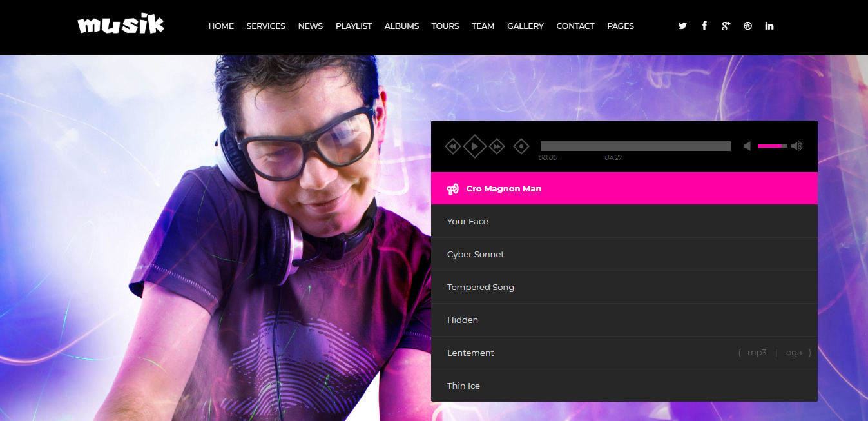
Task: Mute audio with the small speaker icon
Action: pyautogui.click(x=747, y=146)
